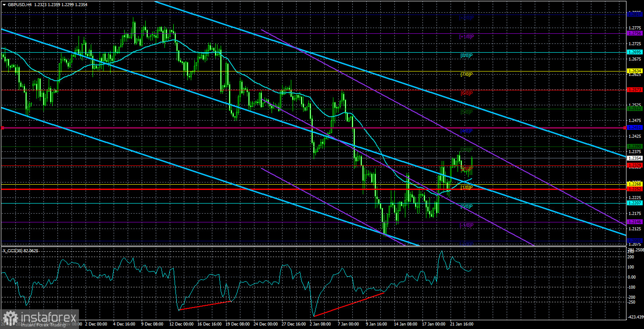Select the [7/8]P Murray level label

point(466,75)
